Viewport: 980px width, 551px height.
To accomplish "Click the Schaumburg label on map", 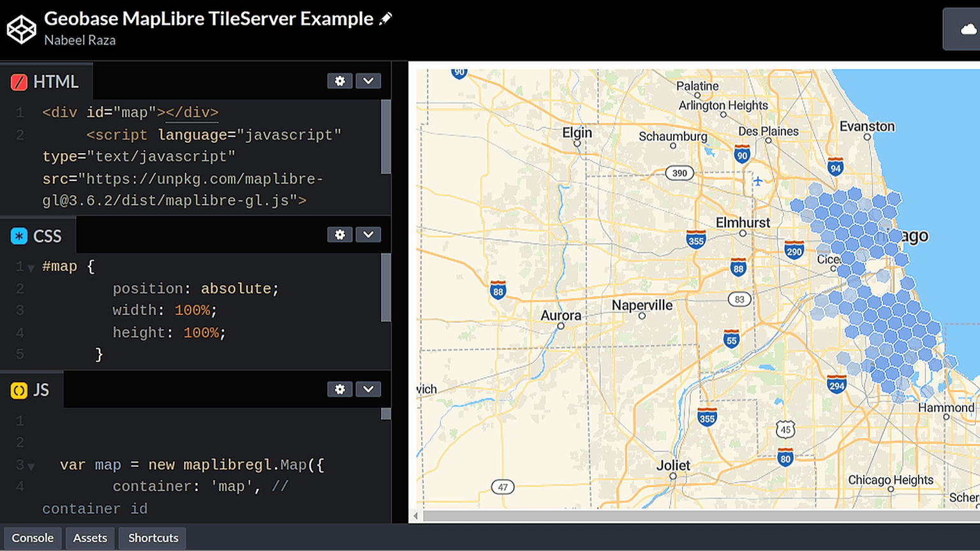I will (x=673, y=136).
